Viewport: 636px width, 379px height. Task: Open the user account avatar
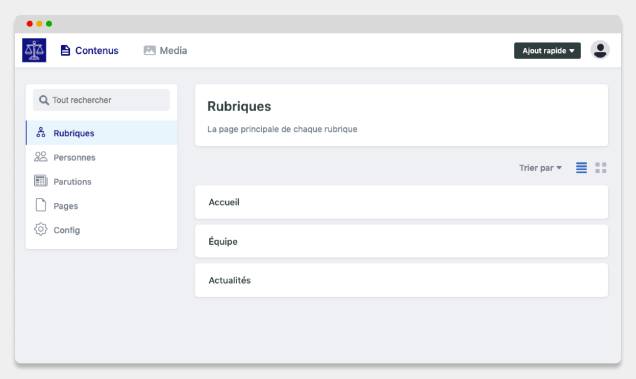tap(600, 50)
